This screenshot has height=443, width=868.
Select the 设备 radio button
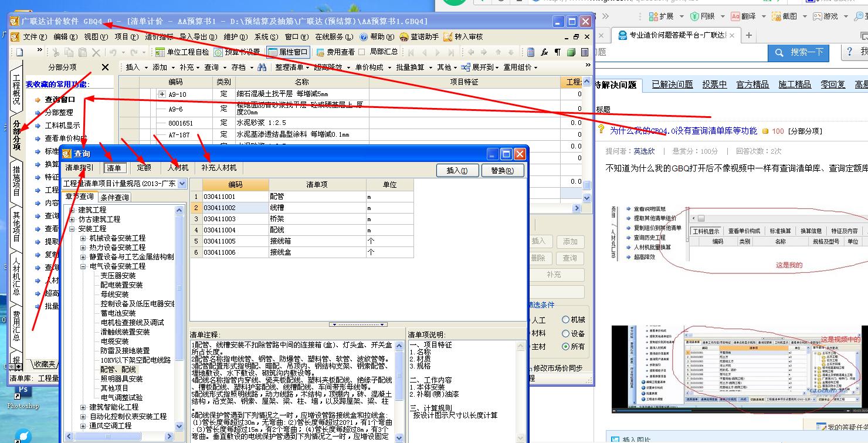565,333
